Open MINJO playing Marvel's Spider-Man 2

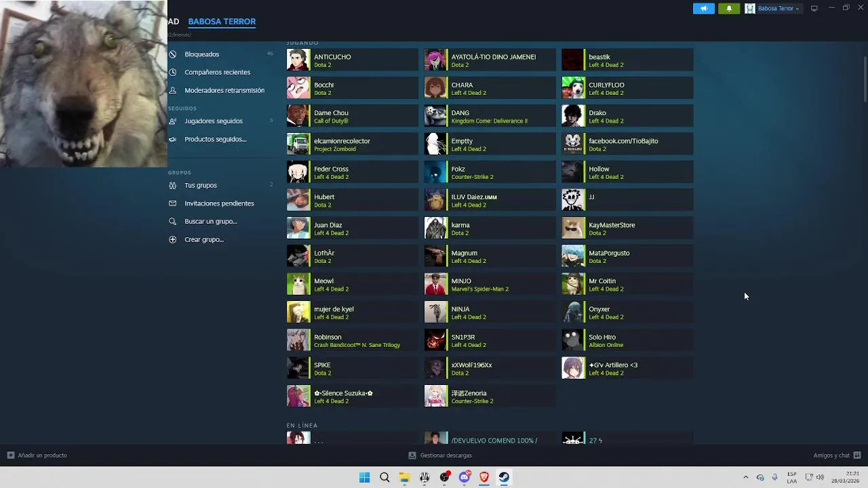coord(490,284)
